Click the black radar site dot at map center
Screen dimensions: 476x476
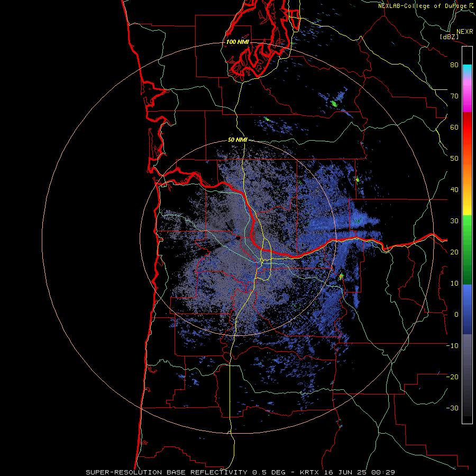pos(237,239)
